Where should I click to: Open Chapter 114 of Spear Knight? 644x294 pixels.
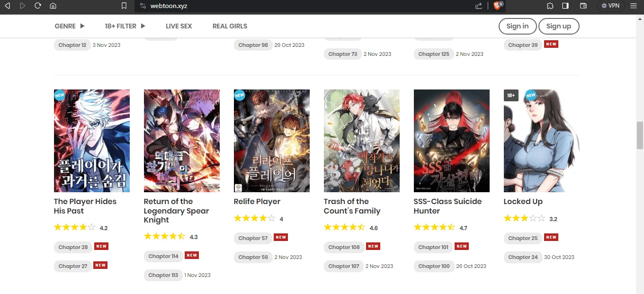click(x=163, y=256)
